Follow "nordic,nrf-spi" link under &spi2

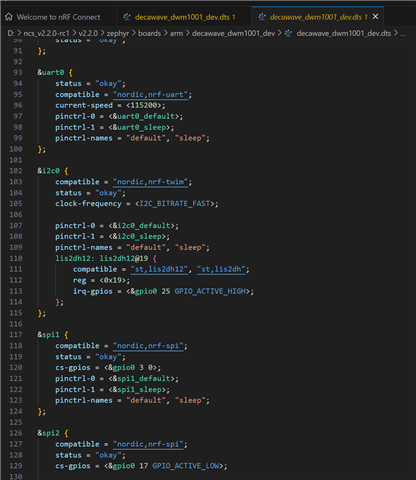click(x=148, y=444)
